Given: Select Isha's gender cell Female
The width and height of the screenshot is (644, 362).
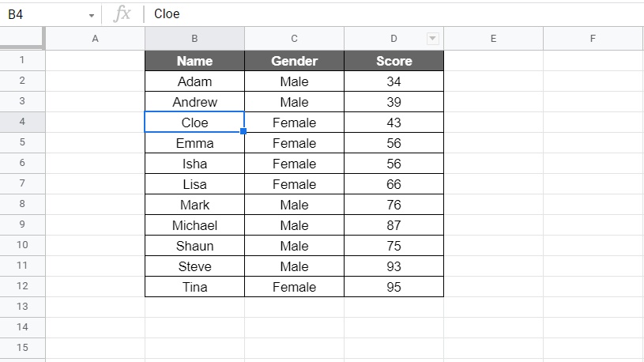Looking at the screenshot, I should click(x=294, y=164).
